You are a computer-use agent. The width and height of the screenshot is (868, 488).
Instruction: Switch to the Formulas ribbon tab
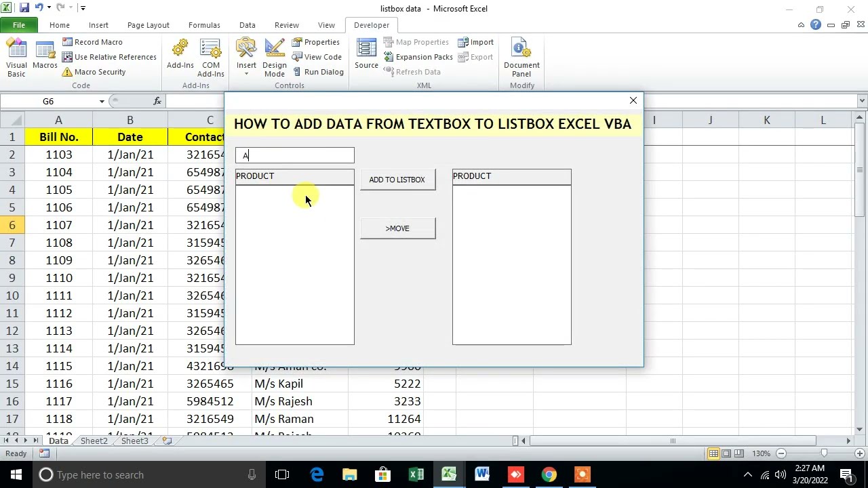204,25
